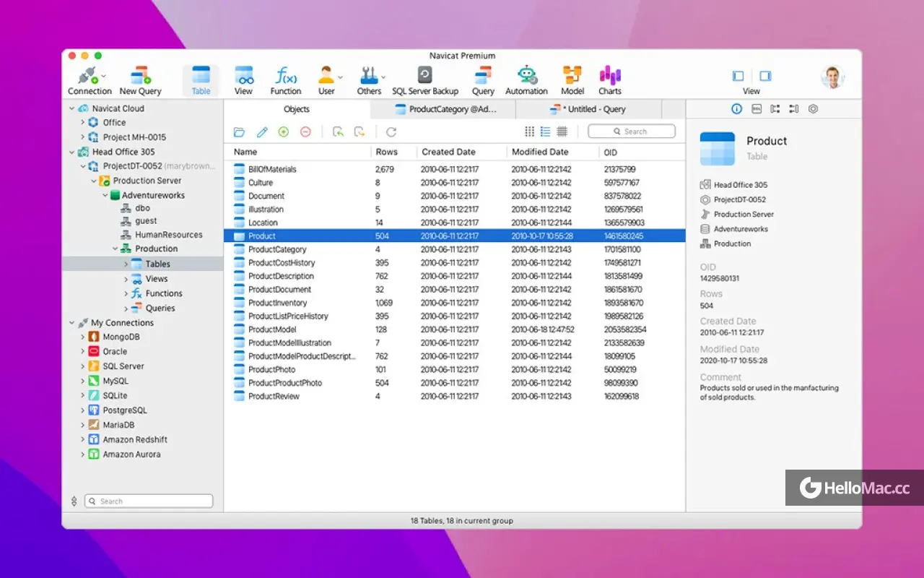Select the ProductReview table row
The width and height of the screenshot is (924, 578).
pyautogui.click(x=455, y=397)
